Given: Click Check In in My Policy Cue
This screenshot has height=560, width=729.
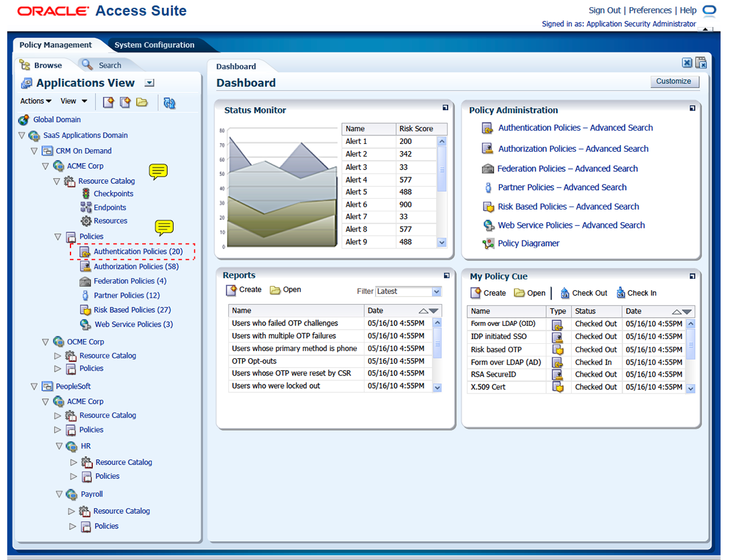Looking at the screenshot, I should [636, 293].
